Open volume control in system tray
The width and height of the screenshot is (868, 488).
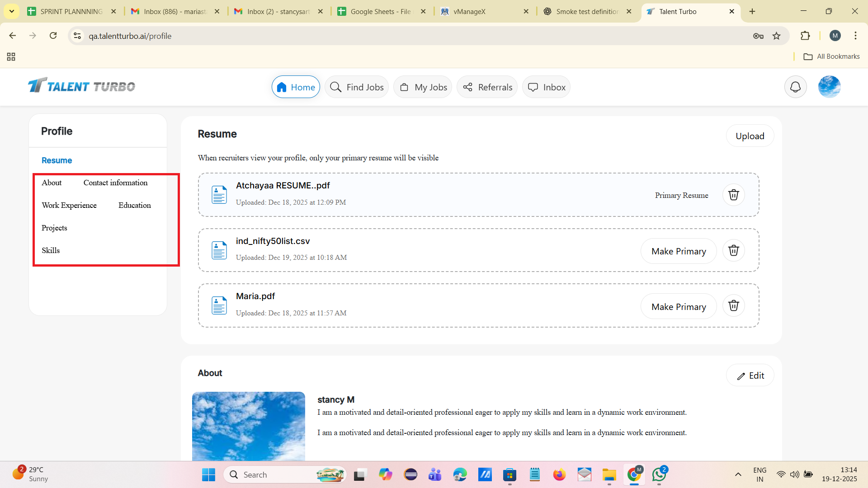(794, 474)
